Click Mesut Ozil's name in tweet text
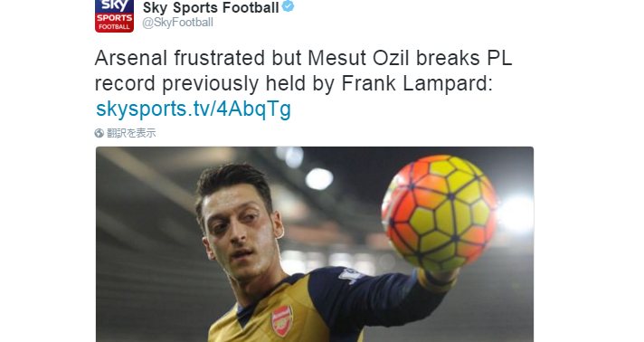The height and width of the screenshot is (342, 644). coord(358,58)
